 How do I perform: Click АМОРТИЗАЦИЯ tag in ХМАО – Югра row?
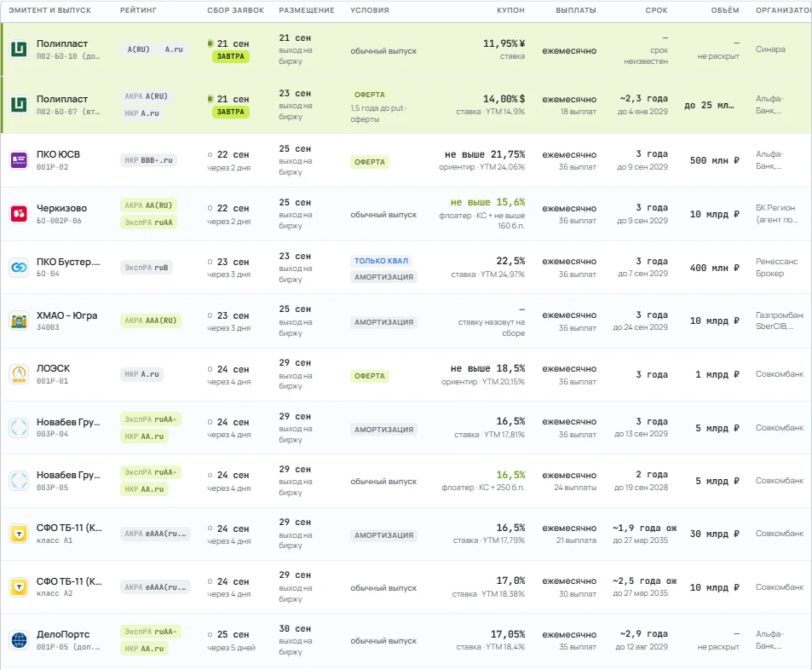(383, 322)
